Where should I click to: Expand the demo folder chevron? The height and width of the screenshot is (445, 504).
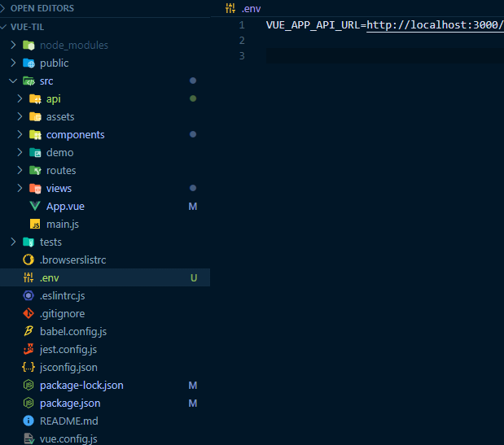tap(20, 152)
